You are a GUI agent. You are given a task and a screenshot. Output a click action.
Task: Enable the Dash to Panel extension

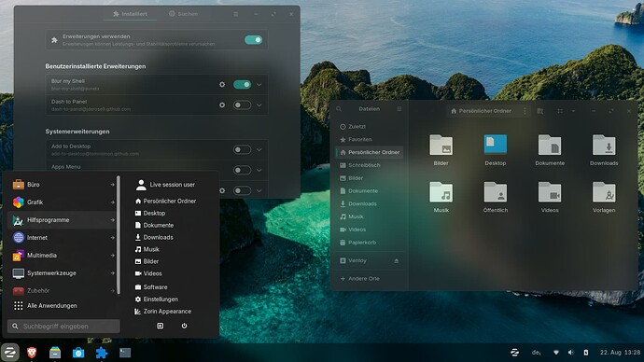click(x=242, y=105)
